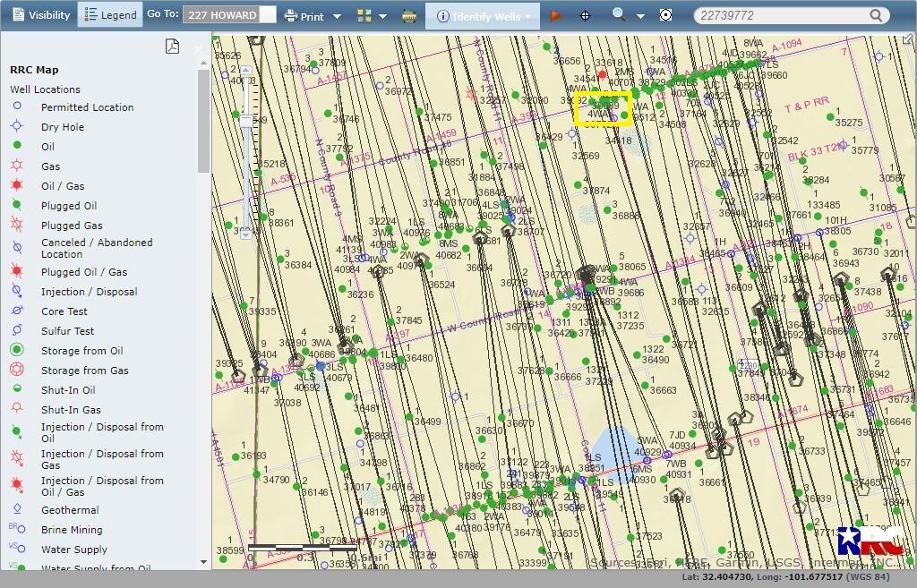This screenshot has height=588, width=917.
Task: Click the 'Well Locations' legend subheading
Action: click(x=45, y=89)
